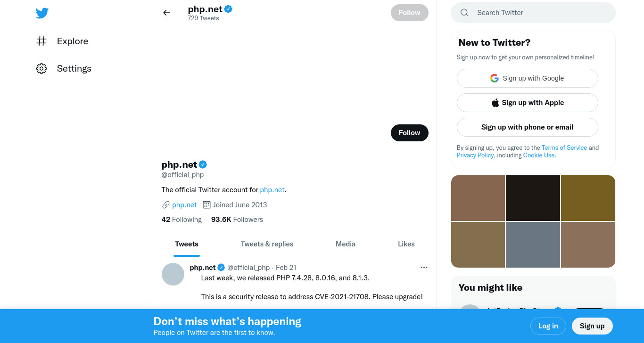Screen dimensions: 644x343
Task: Follow php.net with the black Follow button
Action: [409, 133]
